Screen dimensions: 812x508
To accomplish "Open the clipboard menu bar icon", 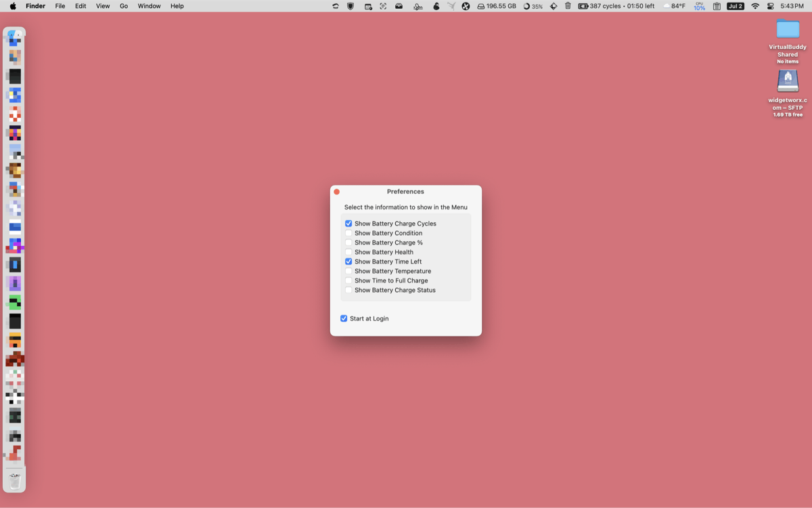I will [717, 6].
